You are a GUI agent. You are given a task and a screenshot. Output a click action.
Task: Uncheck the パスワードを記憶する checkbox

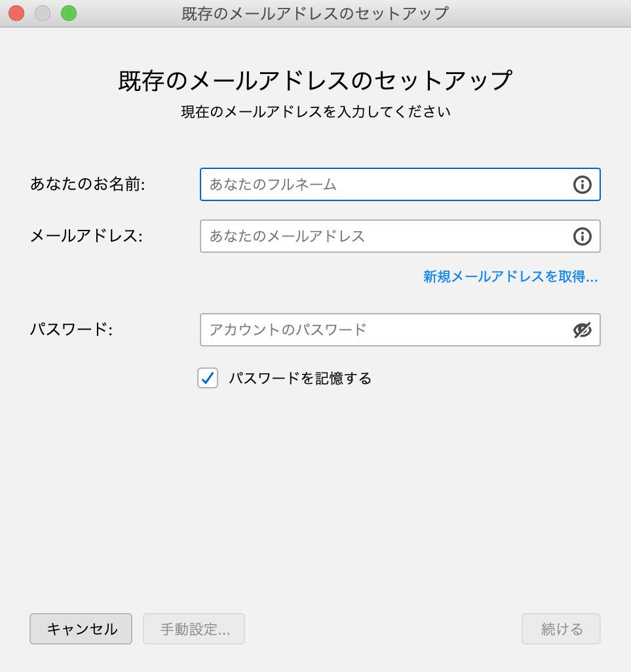click(208, 378)
